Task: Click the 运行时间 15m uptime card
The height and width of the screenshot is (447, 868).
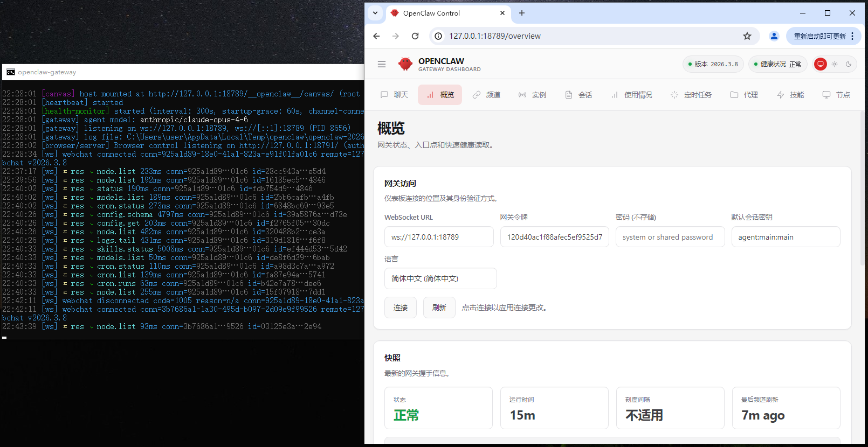Action: point(554,408)
